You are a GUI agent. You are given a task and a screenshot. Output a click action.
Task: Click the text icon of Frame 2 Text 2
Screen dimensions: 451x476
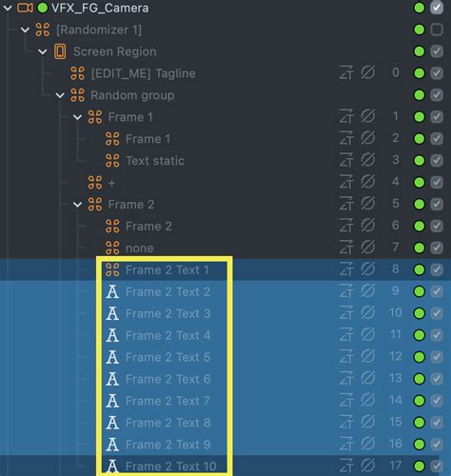112,291
